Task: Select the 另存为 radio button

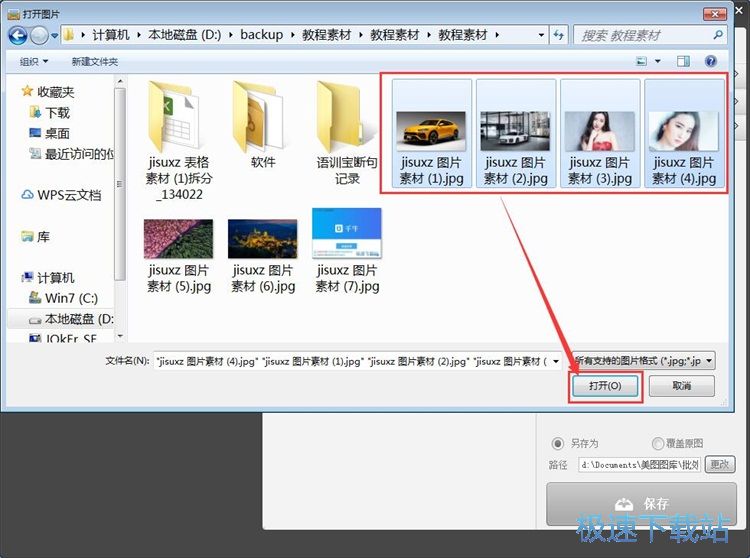Action: 557,443
